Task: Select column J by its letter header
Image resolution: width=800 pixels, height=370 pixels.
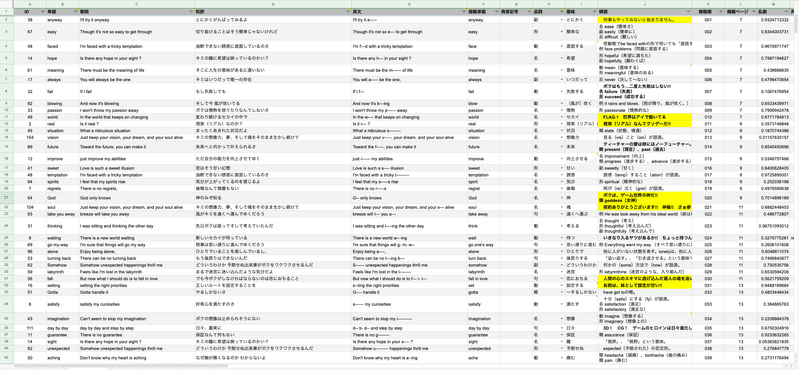Action: 645,4
